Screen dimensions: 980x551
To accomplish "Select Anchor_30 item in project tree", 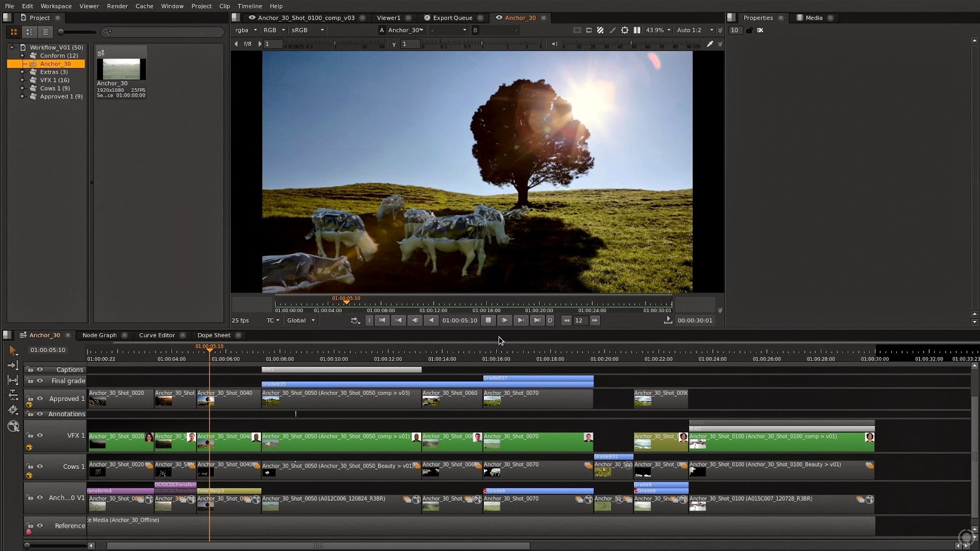I will 55,64.
